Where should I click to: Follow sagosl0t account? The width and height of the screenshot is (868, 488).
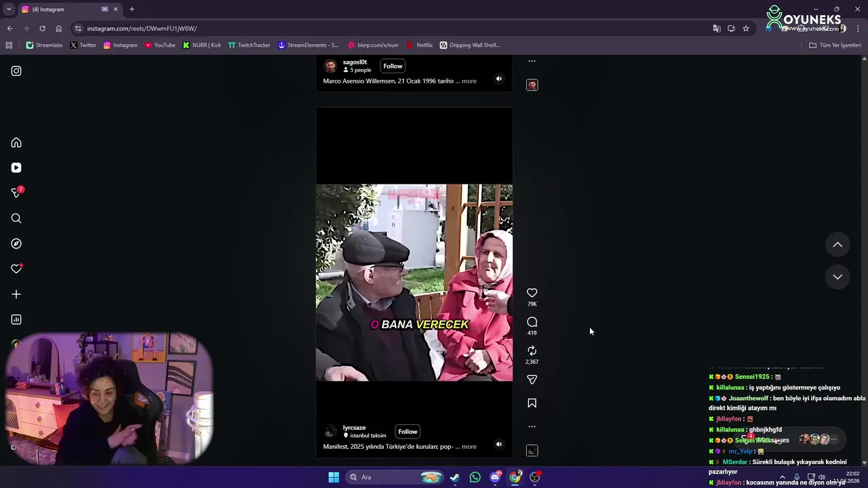pyautogui.click(x=393, y=66)
